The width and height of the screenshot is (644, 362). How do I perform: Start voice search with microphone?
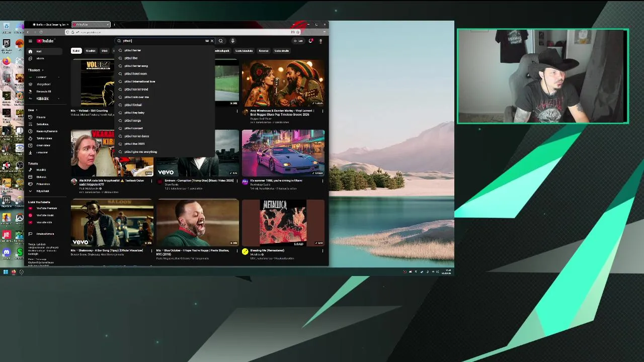tap(232, 41)
